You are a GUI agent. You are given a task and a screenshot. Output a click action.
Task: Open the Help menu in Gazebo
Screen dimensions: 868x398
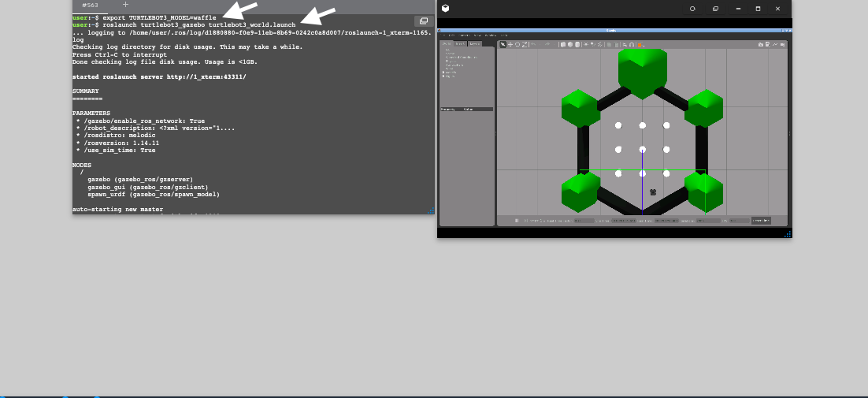504,35
